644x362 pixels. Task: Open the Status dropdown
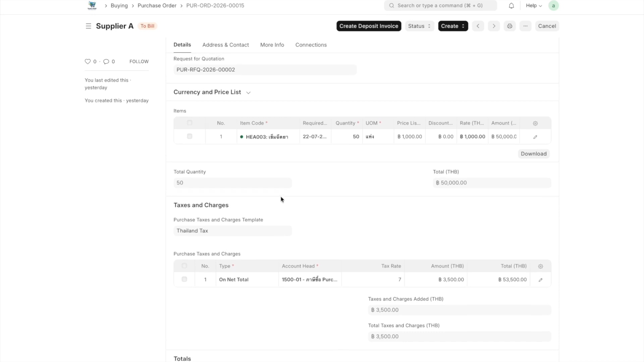tap(420, 26)
